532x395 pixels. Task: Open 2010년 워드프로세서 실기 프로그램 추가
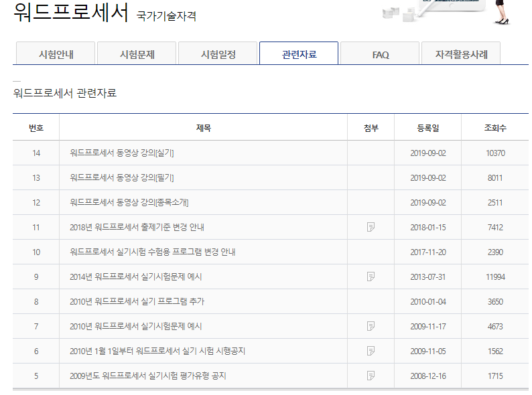point(137,301)
